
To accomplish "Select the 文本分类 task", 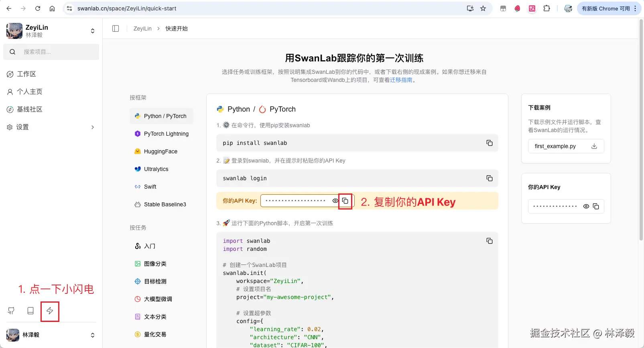I will pos(161,317).
